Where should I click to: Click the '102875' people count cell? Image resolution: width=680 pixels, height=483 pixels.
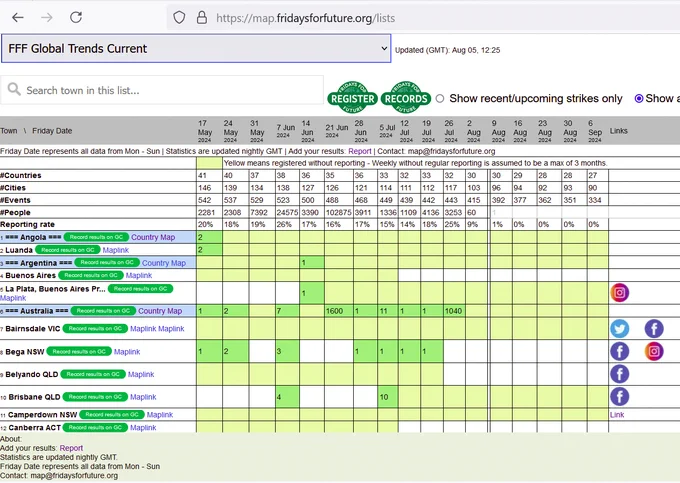338,212
